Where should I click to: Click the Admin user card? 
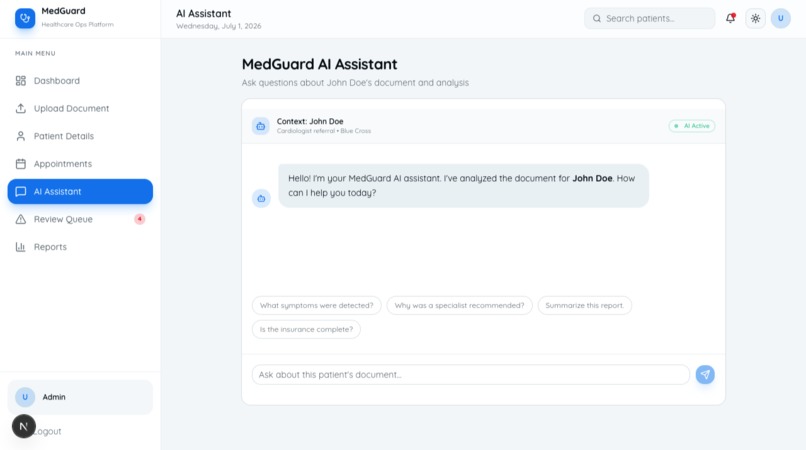[80, 397]
